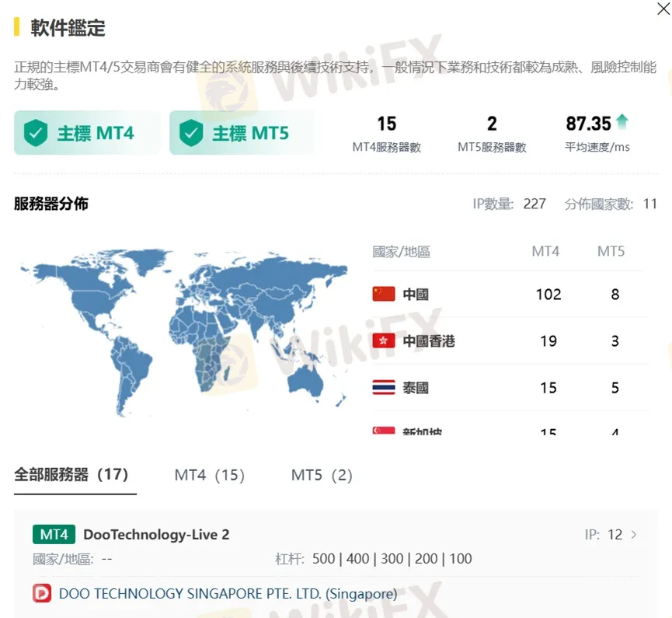The image size is (672, 618).
Task: Click the MT4 column header in table
Action: coord(545,251)
